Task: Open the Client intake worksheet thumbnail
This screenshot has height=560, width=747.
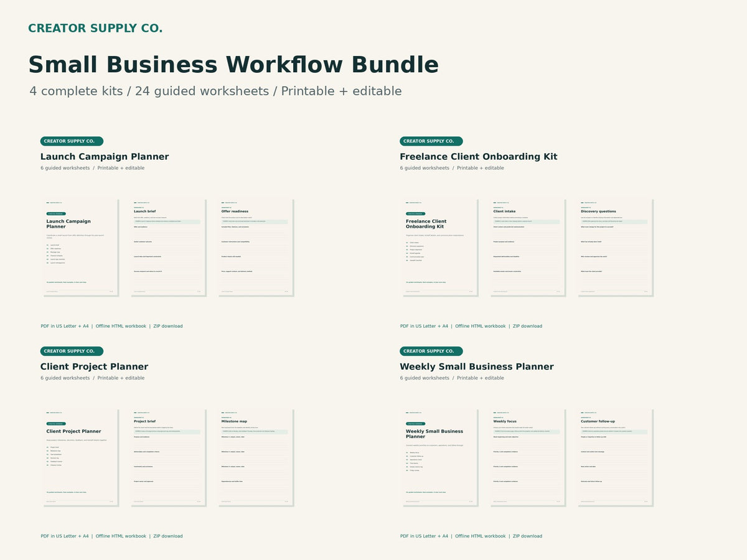Action: 527,247
